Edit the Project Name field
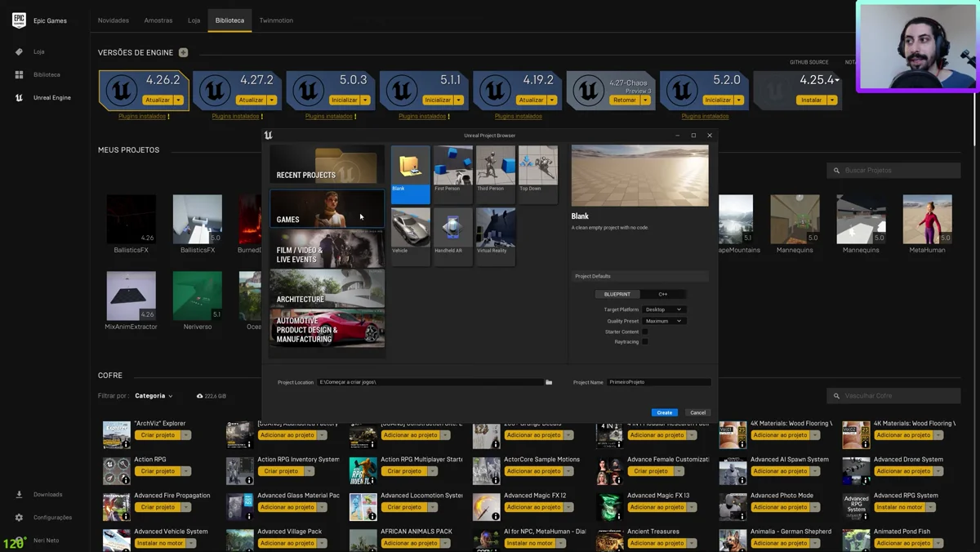 pos(659,382)
